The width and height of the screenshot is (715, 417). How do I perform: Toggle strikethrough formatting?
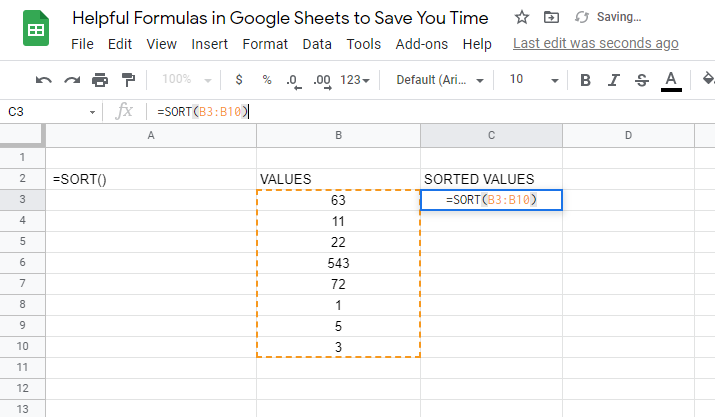coord(642,80)
